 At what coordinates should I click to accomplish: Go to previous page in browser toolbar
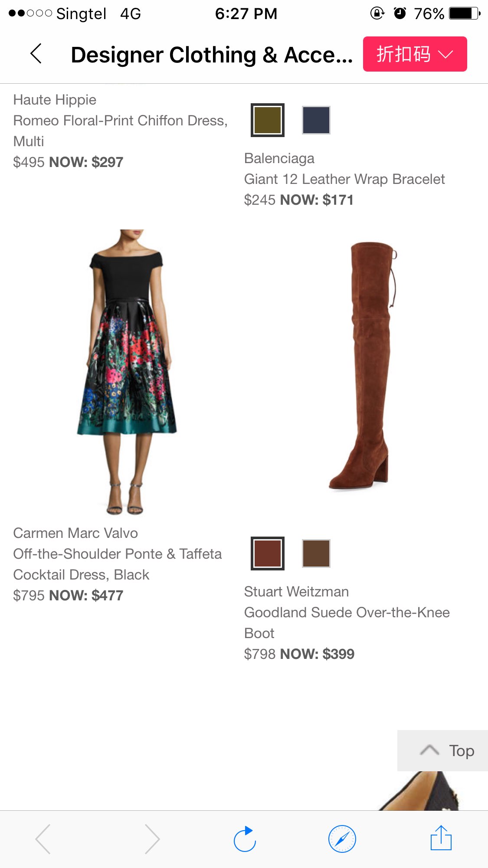click(43, 839)
